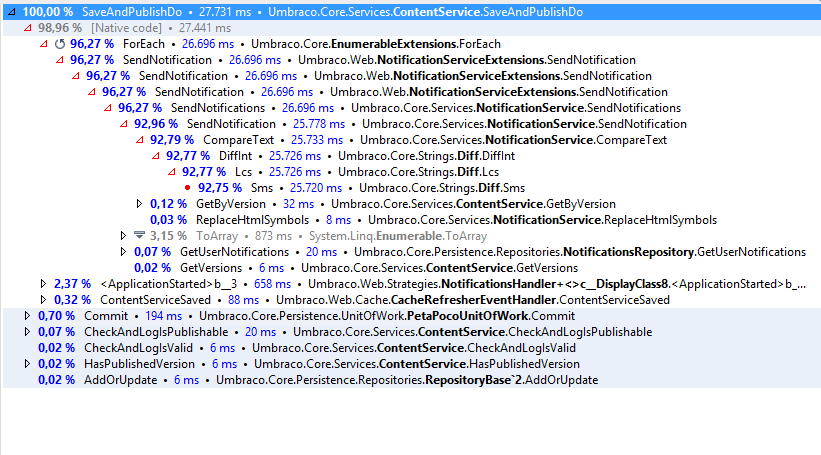Expand the ApplicationStarted b__3 node
The width and height of the screenshot is (821, 455).
point(43,284)
